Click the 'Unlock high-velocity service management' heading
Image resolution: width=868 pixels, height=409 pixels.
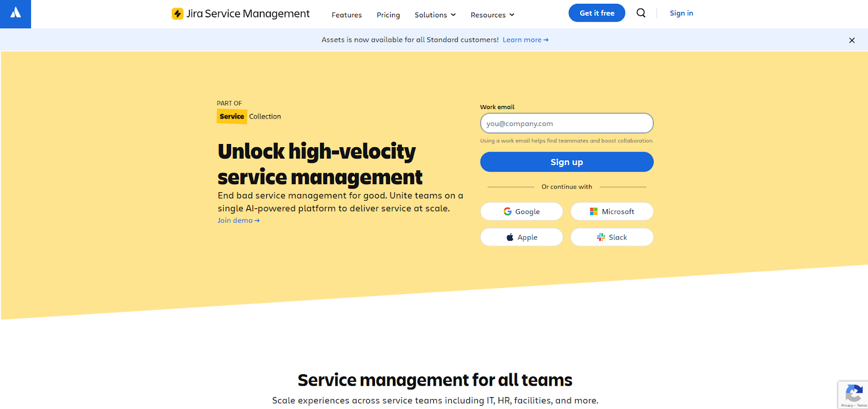[x=320, y=164]
